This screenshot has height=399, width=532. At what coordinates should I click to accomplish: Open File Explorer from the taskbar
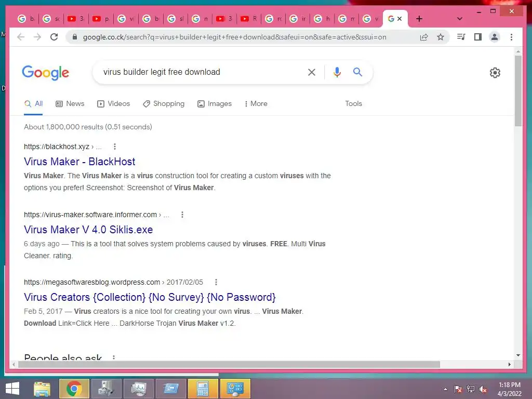[42, 389]
